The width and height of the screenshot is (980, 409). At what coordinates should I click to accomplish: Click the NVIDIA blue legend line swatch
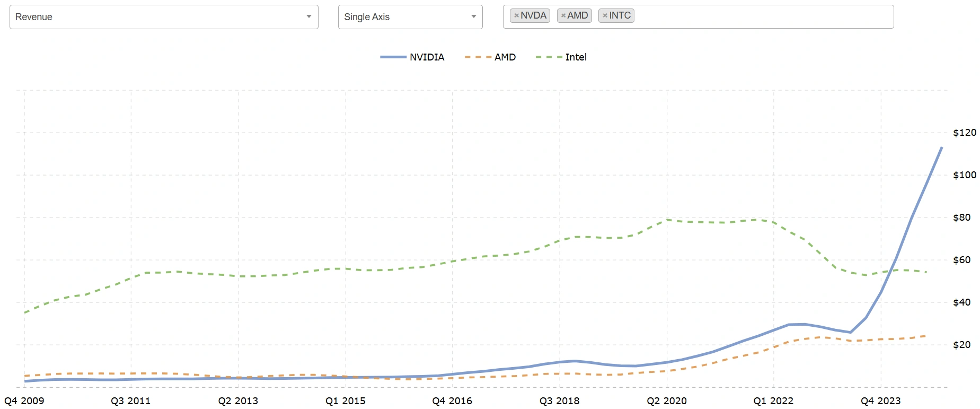pyautogui.click(x=393, y=57)
